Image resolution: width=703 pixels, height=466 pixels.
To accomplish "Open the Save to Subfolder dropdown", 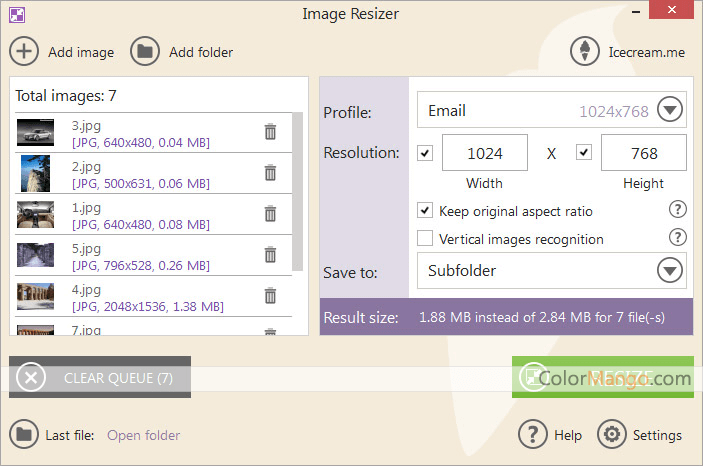I will point(669,270).
